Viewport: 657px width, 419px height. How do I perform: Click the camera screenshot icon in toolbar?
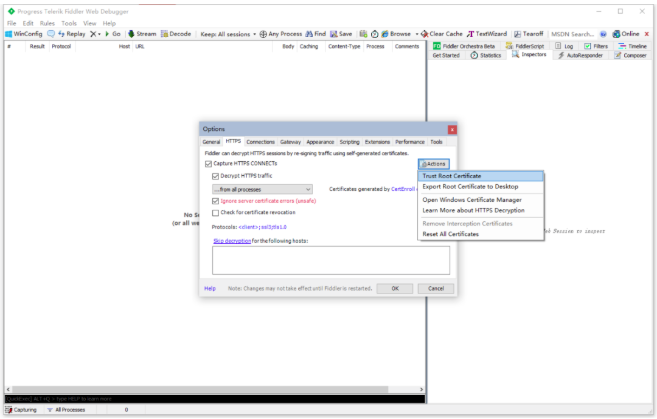(363, 34)
